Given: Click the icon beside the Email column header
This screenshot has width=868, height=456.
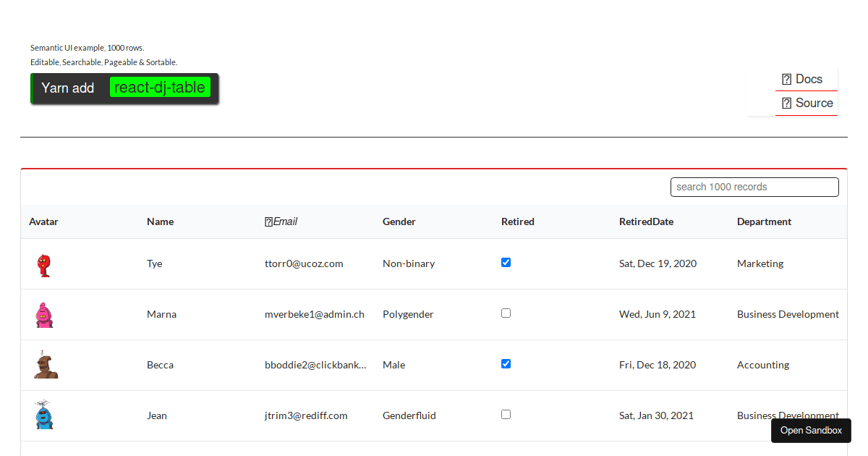Looking at the screenshot, I should click(268, 221).
